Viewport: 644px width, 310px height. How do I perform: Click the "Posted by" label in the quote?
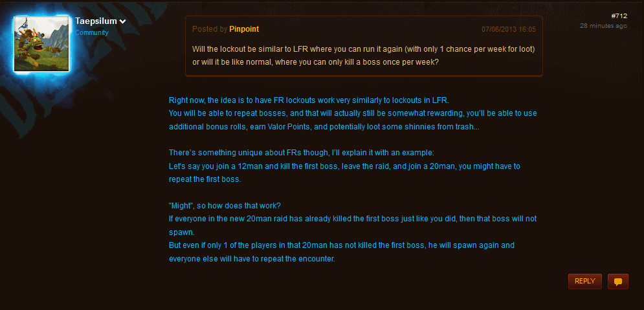(x=210, y=29)
